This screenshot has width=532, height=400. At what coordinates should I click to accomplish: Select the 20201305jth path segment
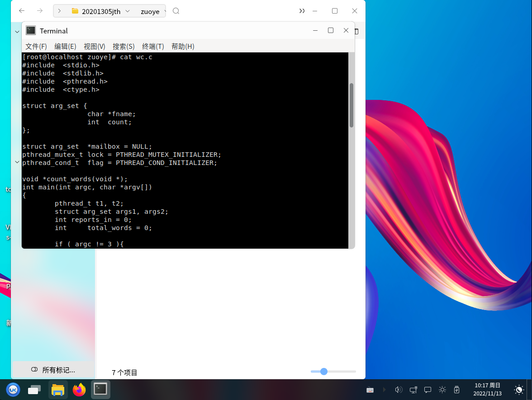pyautogui.click(x=101, y=12)
